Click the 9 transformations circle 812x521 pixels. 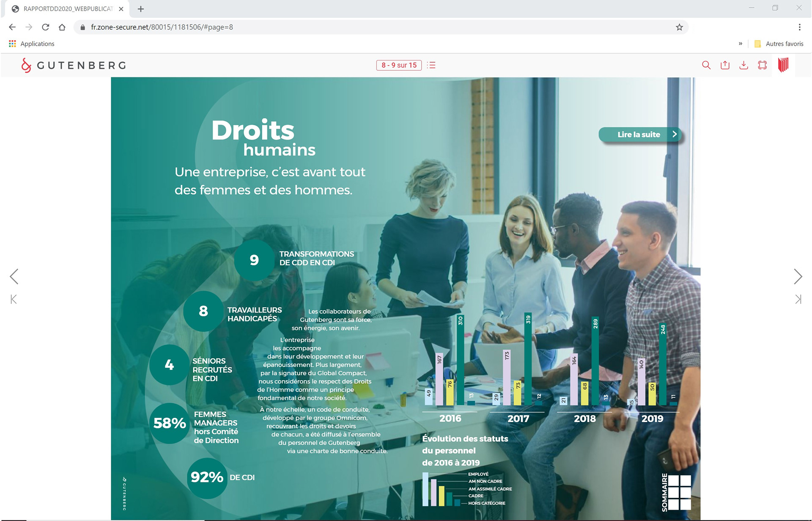[x=254, y=260]
